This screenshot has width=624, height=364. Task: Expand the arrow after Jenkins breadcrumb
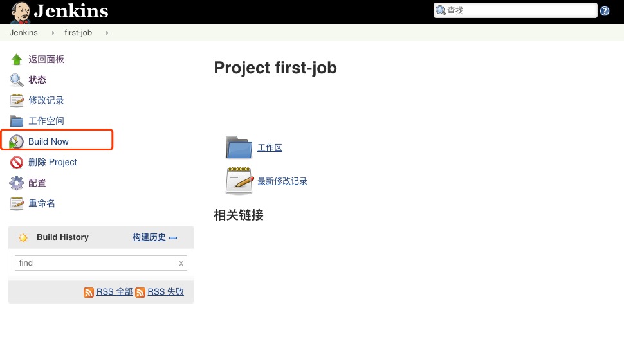[x=53, y=33]
